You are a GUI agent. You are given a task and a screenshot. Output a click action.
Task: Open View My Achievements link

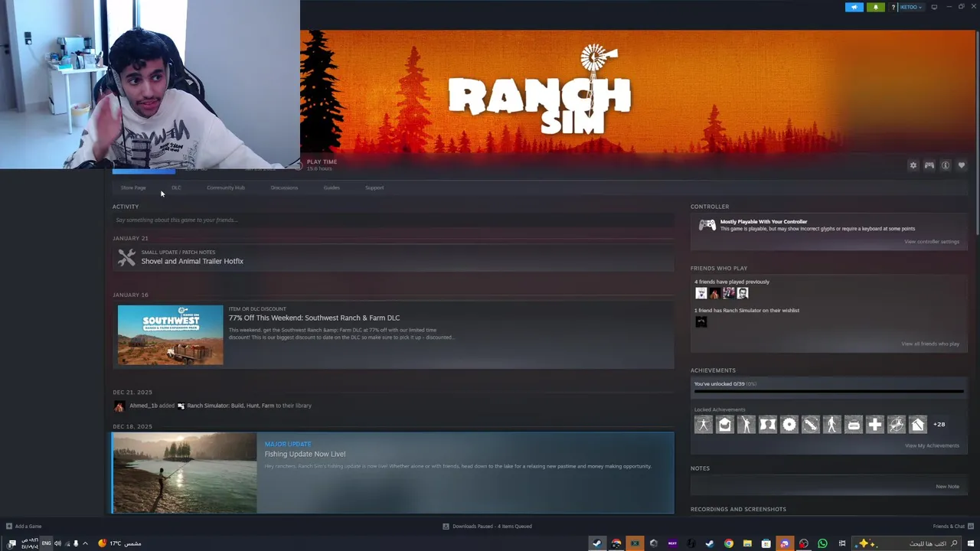pos(932,445)
